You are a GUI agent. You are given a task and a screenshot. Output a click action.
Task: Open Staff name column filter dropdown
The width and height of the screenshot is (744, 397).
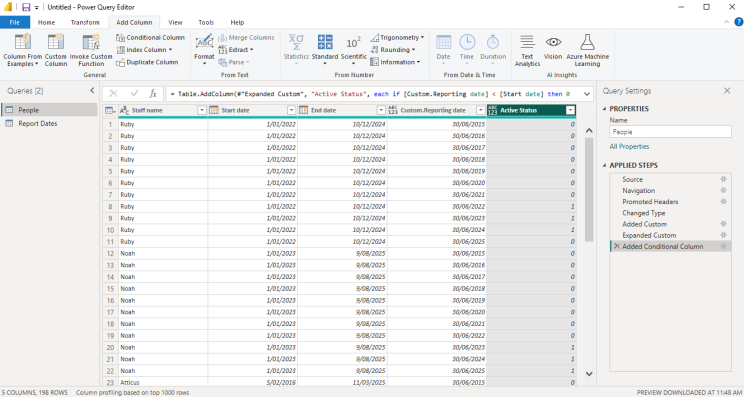(202, 110)
